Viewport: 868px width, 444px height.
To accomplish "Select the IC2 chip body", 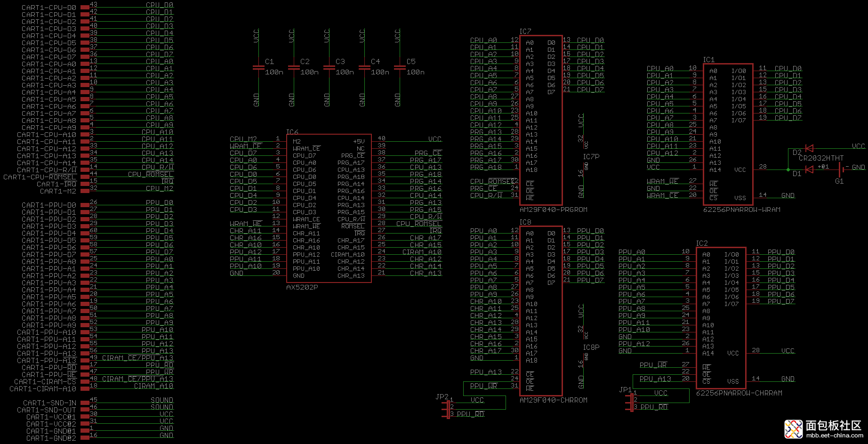I will (721, 318).
